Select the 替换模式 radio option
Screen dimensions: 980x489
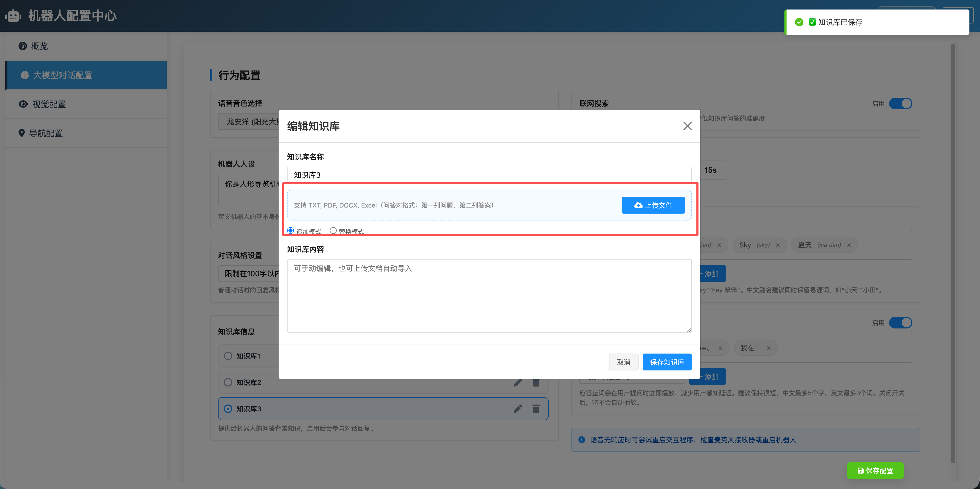tap(333, 231)
